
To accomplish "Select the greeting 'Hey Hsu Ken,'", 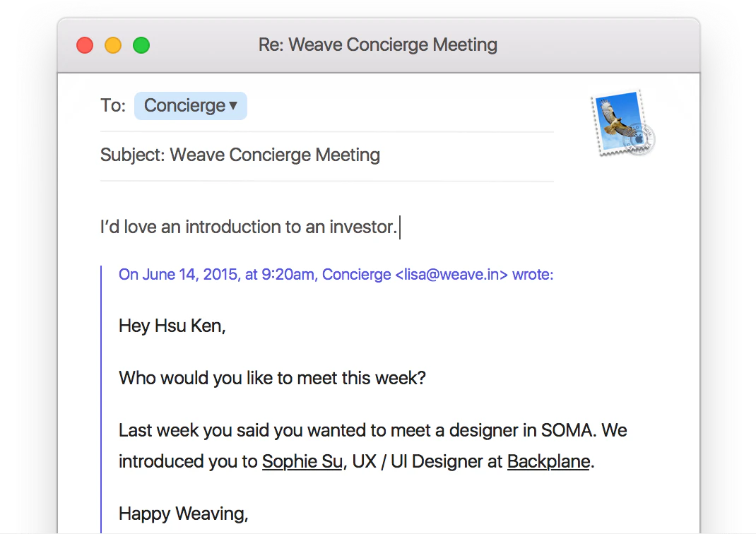I will tap(172, 326).
